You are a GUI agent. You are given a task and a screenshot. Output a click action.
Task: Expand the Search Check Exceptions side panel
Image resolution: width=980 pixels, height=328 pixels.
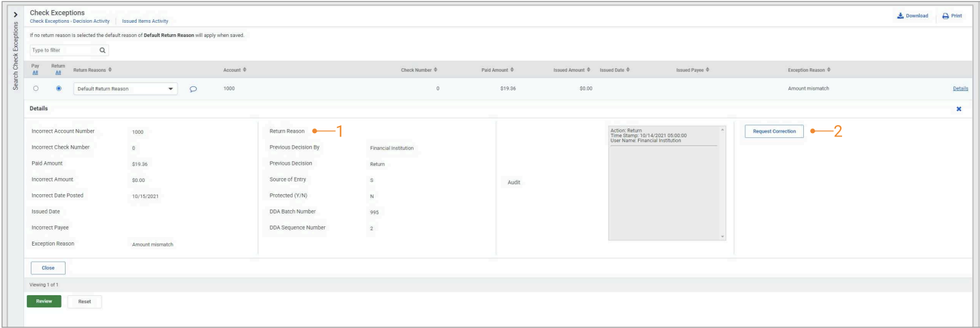[x=15, y=13]
